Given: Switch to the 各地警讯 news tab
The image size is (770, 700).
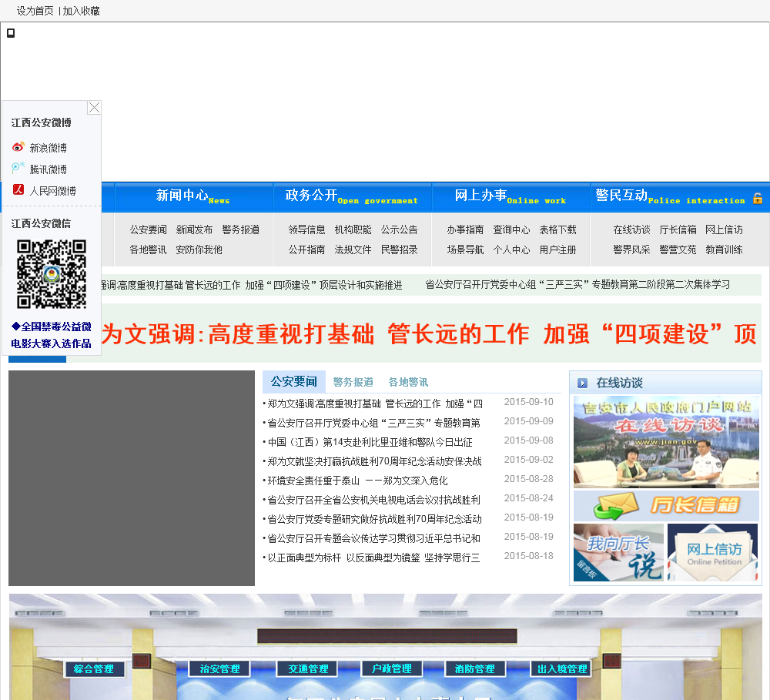Looking at the screenshot, I should click(408, 382).
